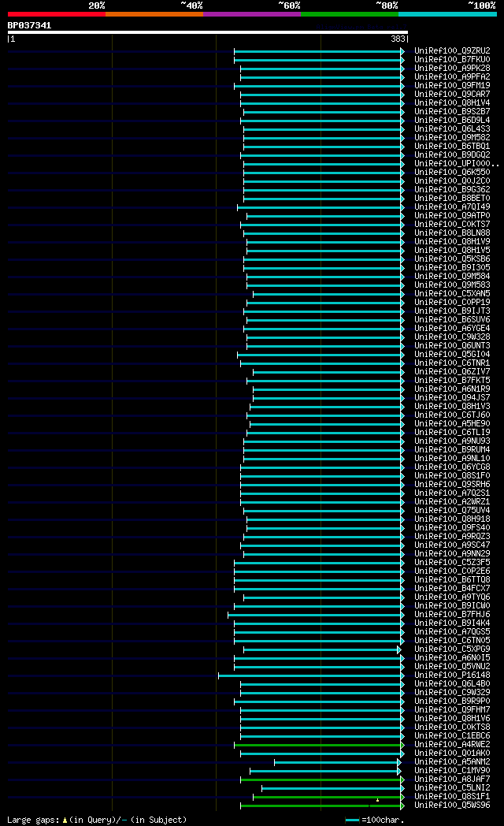Click the UniRef100_B7FHJ6 label
504x826 pixels.
(x=452, y=615)
